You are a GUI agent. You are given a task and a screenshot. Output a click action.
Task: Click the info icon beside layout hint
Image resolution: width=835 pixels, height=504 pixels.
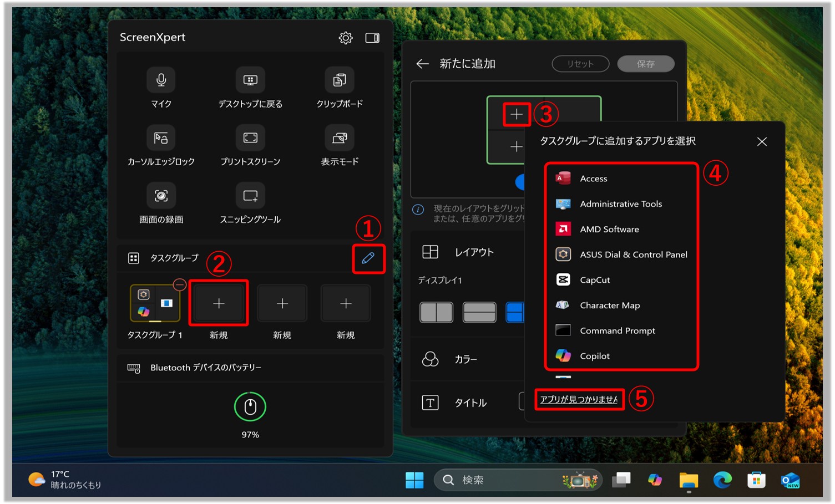pyautogui.click(x=418, y=210)
